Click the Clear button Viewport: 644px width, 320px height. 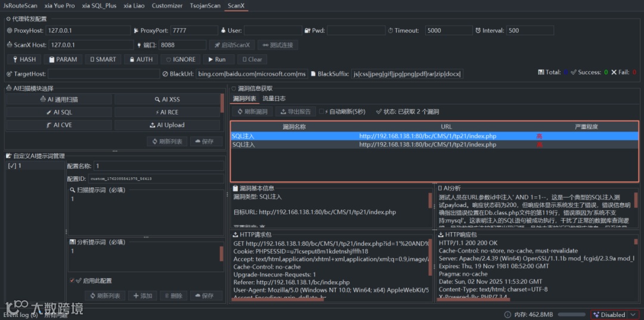point(252,59)
